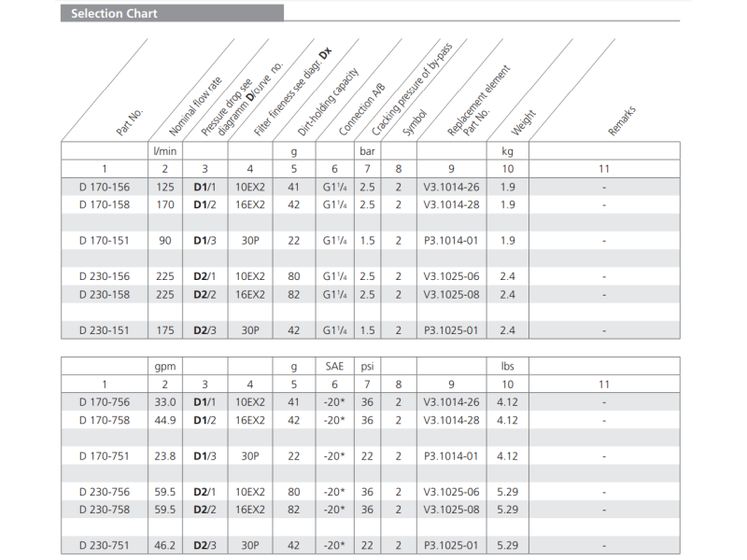Select part number D 170-156
This screenshot has width=747, height=560.
coord(105,187)
